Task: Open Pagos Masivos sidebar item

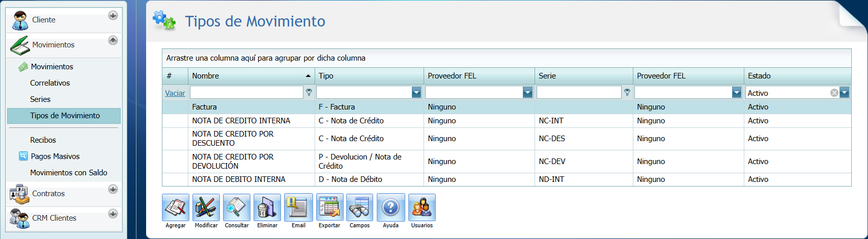Action: coord(55,156)
